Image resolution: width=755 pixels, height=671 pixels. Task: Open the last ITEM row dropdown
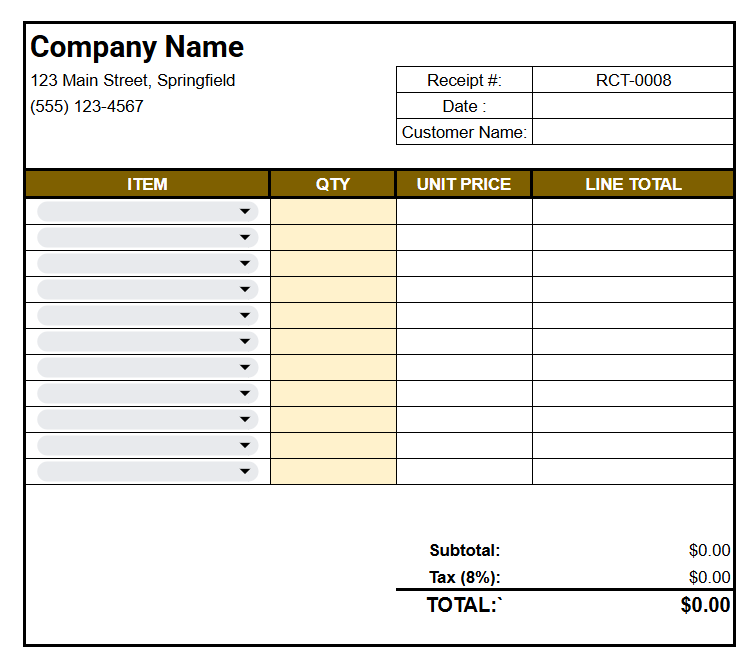(x=147, y=471)
